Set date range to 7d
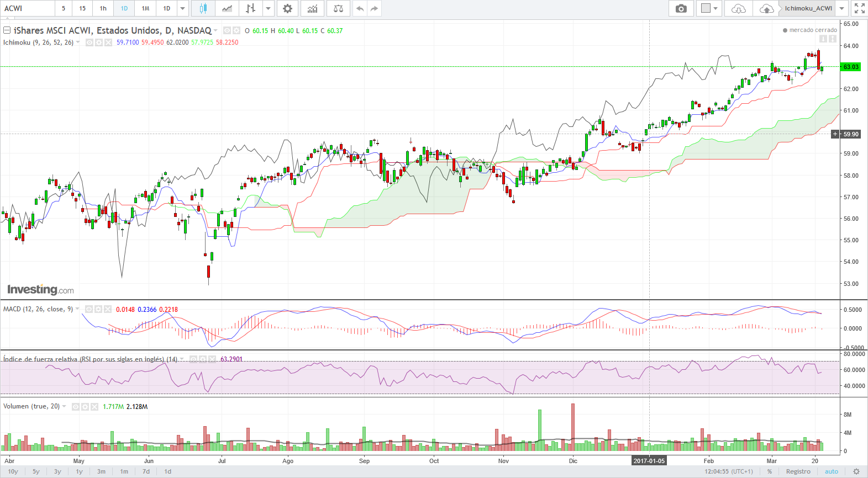The width and height of the screenshot is (868, 478). [146, 471]
